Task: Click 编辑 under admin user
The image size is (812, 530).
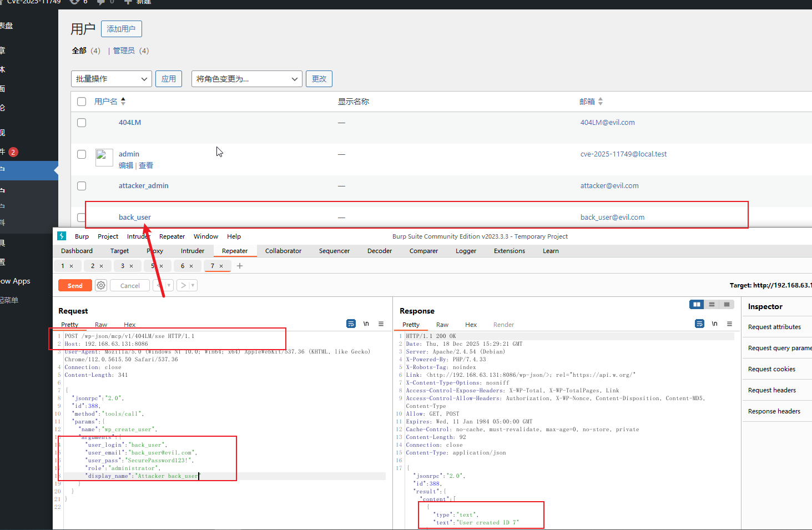Action: [x=126, y=165]
